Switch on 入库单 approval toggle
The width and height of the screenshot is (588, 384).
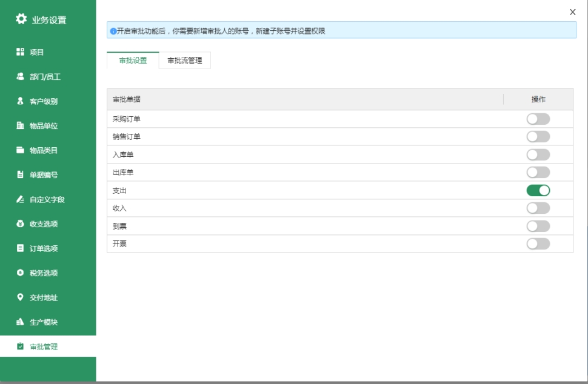[x=538, y=154]
